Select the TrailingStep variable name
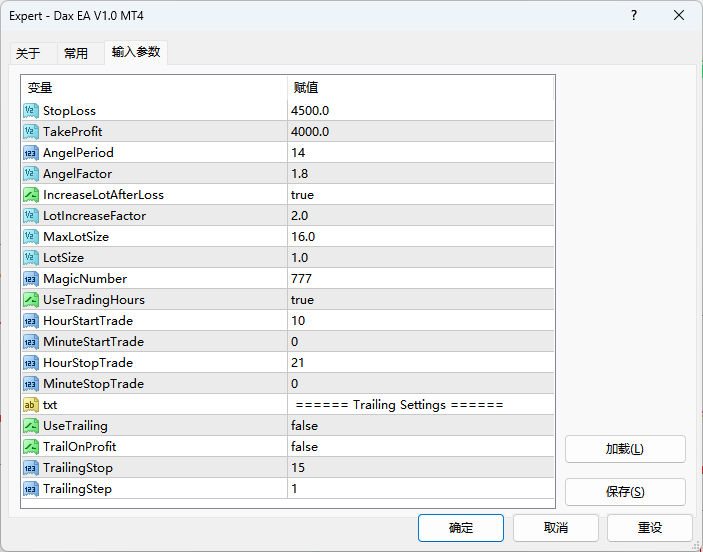 (x=77, y=489)
